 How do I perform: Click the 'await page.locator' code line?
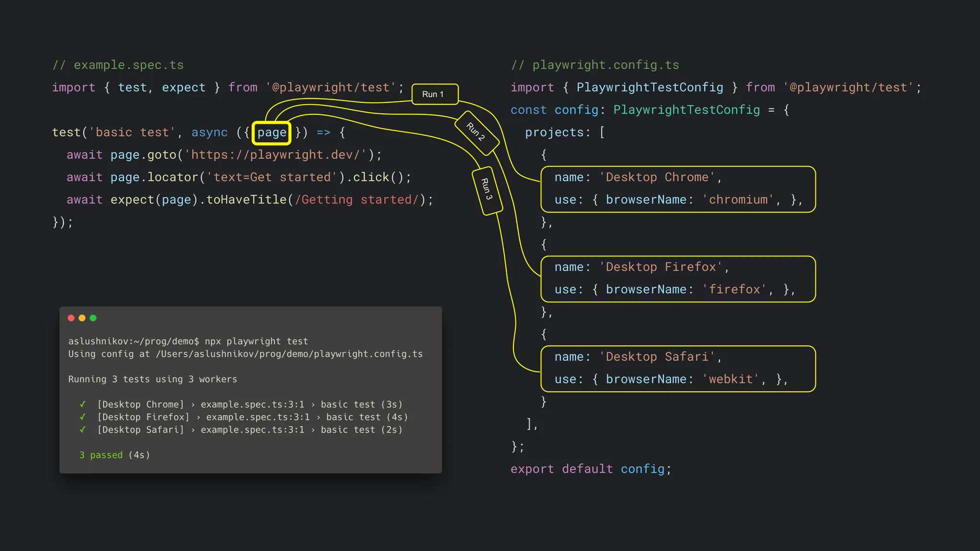239,177
